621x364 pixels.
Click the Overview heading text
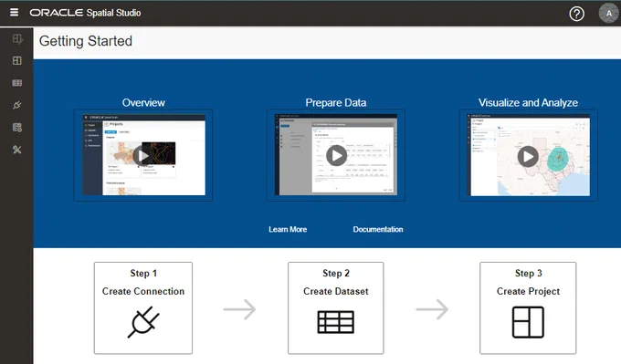point(143,103)
